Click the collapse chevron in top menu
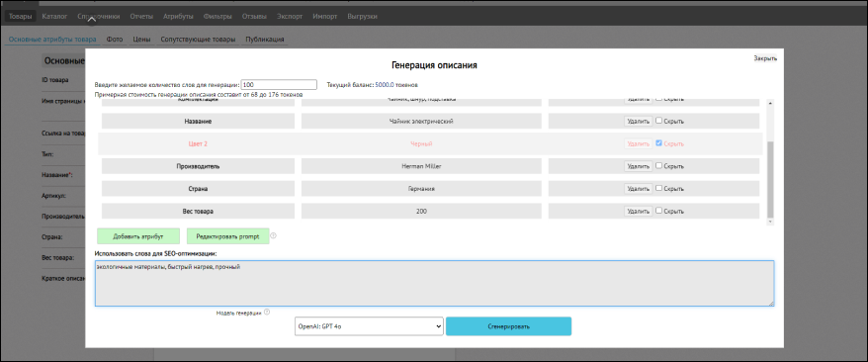The image size is (868, 362). coord(92,21)
